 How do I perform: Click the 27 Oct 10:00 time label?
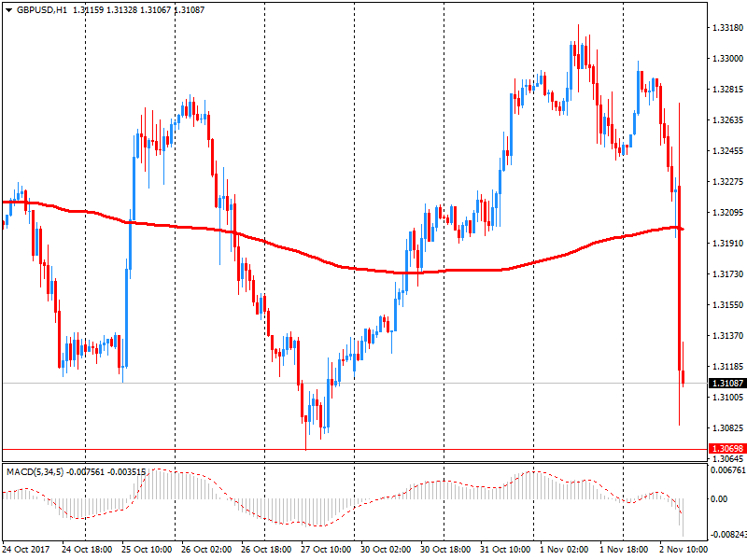click(x=326, y=550)
